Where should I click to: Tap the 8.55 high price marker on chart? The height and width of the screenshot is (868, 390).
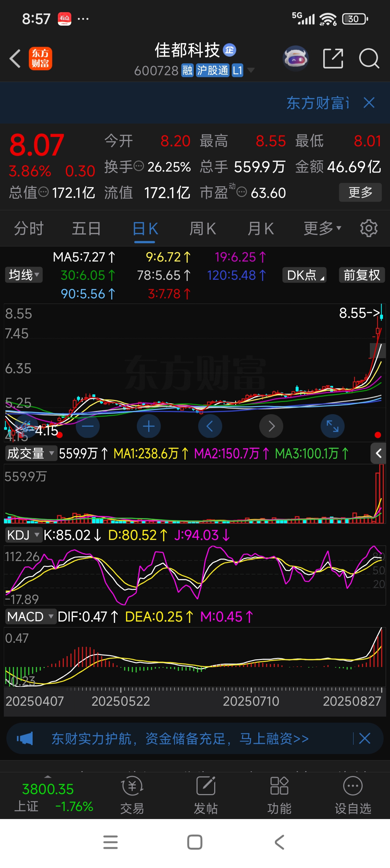tap(360, 313)
